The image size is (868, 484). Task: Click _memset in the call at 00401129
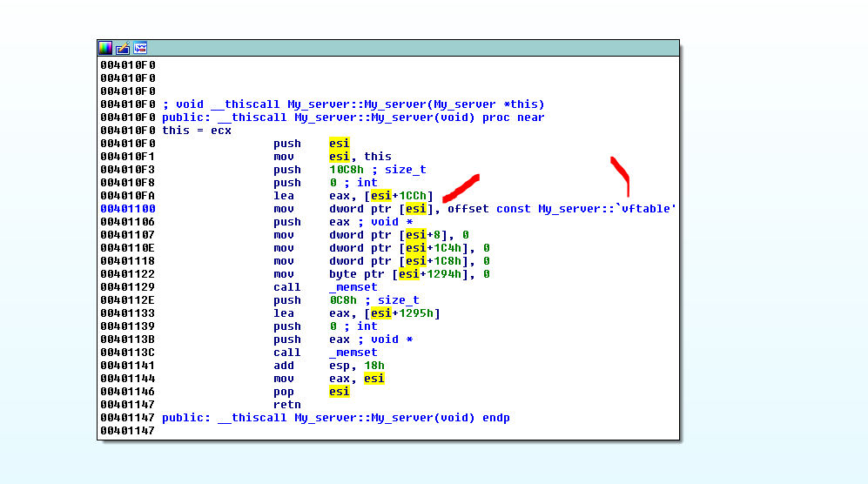[353, 287]
